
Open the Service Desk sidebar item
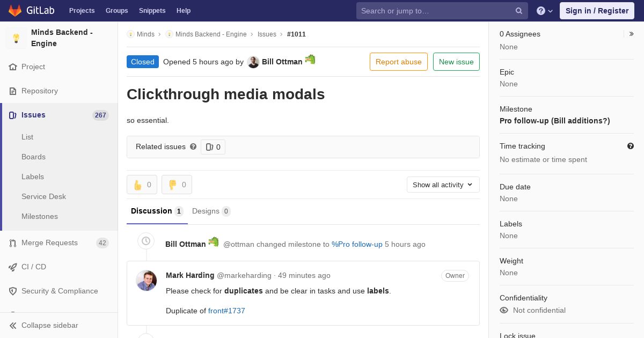43,196
